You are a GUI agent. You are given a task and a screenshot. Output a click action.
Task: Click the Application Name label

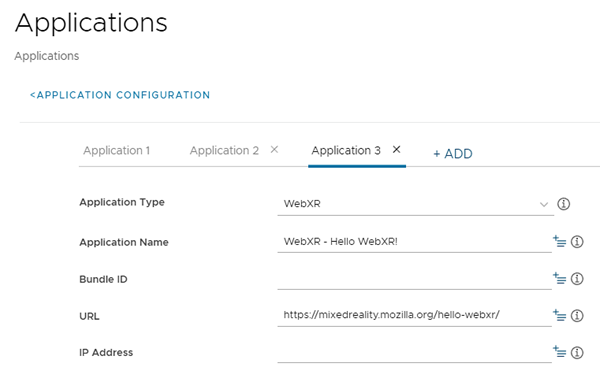point(124,242)
